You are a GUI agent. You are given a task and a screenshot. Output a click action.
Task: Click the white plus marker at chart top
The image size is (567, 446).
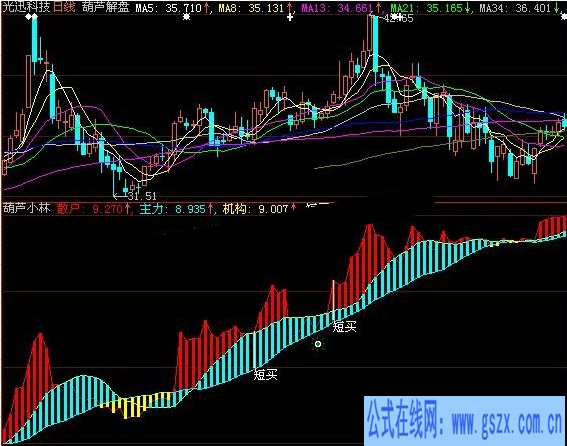[x=290, y=17]
